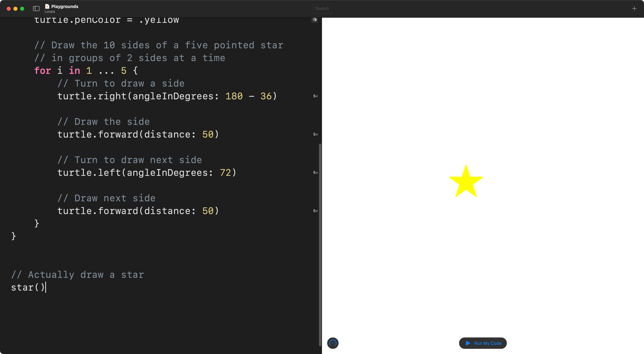Screen dimensions: 644x354
Task: Click the 'for' keyword in the loop
Action: coord(42,71)
